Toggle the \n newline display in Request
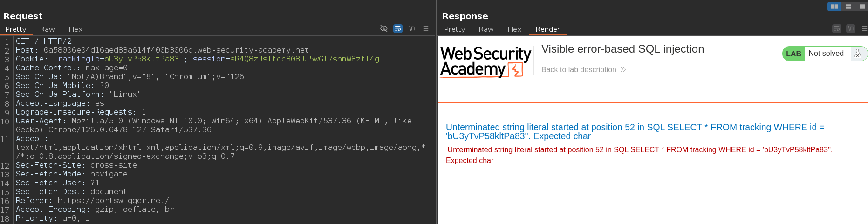This screenshot has width=868, height=224. point(412,28)
